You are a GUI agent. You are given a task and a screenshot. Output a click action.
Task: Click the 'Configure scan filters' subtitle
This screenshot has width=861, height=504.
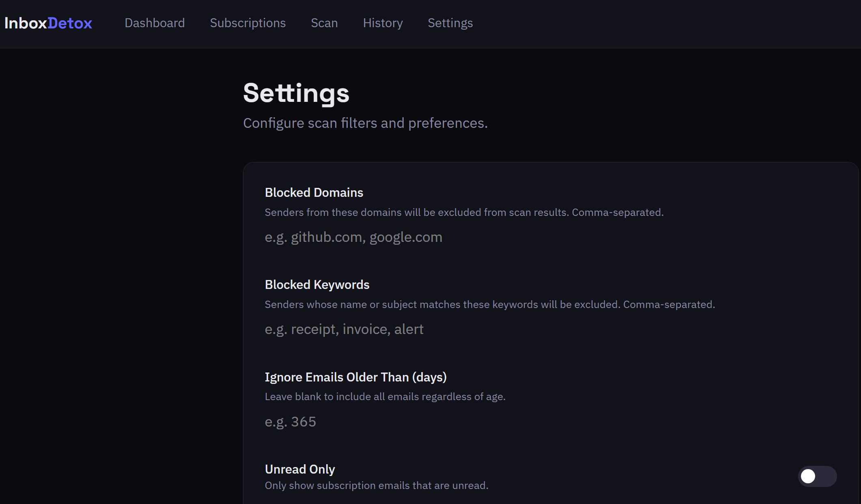[365, 123]
